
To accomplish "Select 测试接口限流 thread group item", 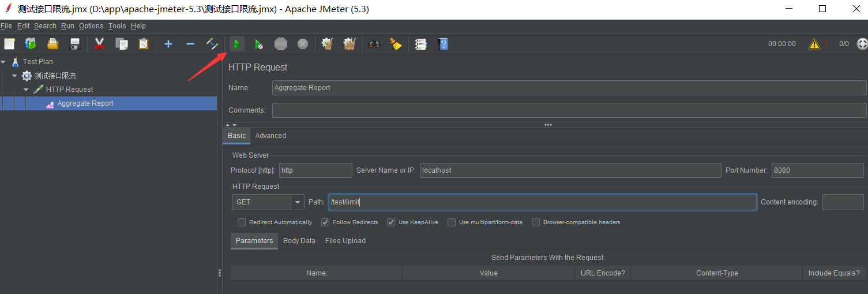I will [55, 76].
